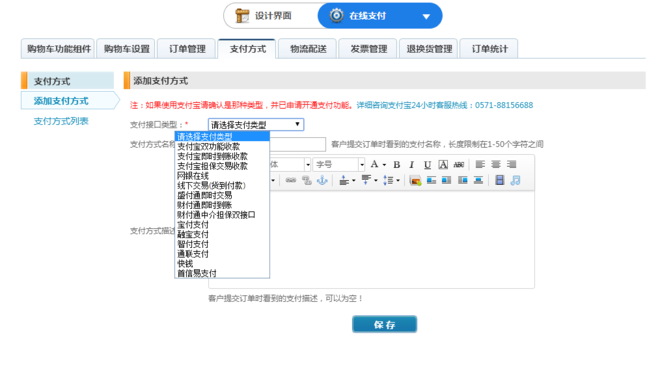Choose 快钱 from the list
The width and height of the screenshot is (660, 376).
click(222, 264)
